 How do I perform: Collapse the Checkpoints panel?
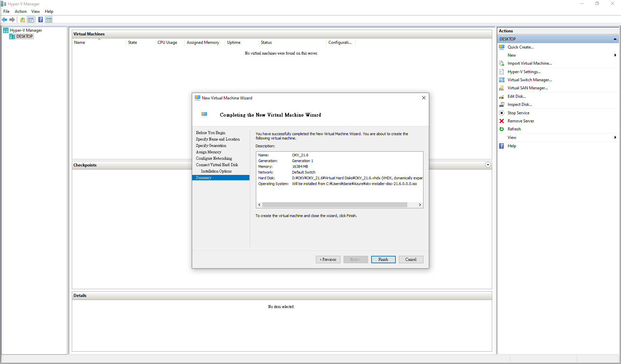coord(488,165)
